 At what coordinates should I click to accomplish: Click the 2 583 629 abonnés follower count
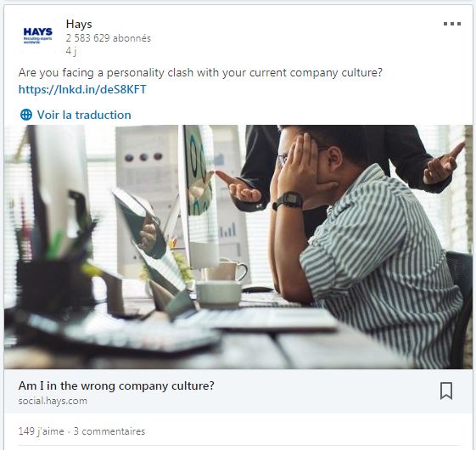tap(109, 38)
